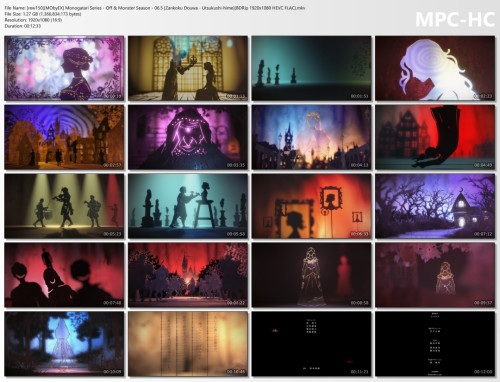This screenshot has width=500, height=382.
Task: Click the MPC-HC logo text
Action: coord(455,19)
